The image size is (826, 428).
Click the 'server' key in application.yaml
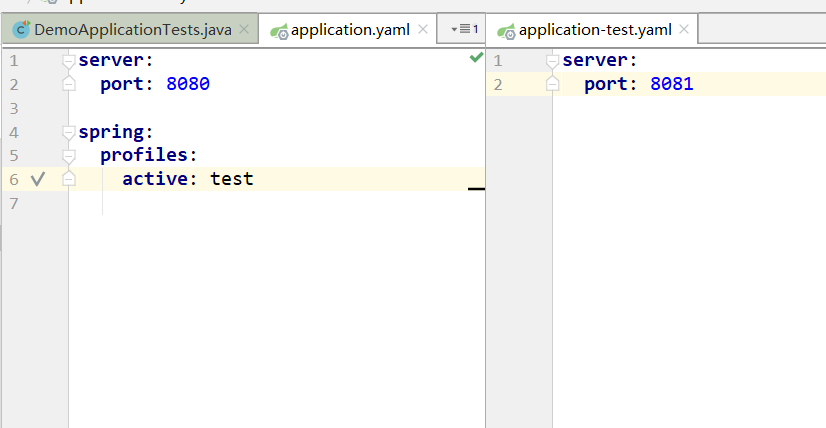pos(111,60)
